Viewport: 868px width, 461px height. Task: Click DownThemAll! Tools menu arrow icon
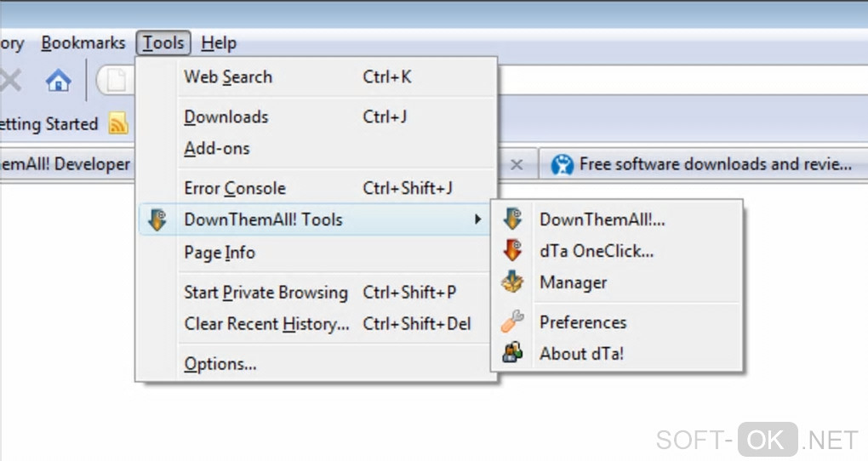pos(157,219)
